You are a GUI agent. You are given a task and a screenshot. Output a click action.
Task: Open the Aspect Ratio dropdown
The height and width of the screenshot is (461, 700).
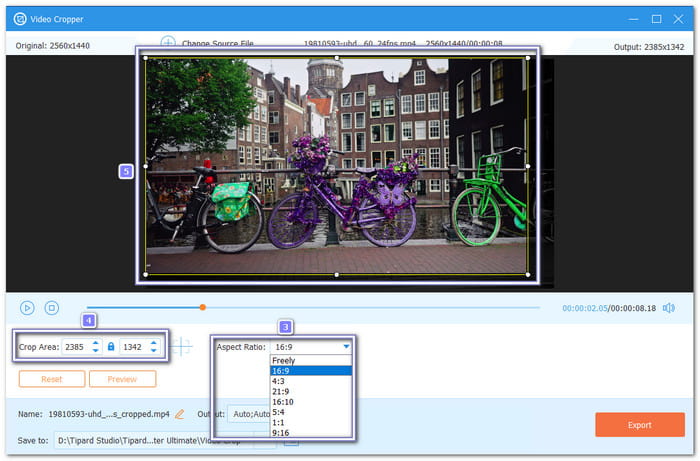[x=311, y=346]
